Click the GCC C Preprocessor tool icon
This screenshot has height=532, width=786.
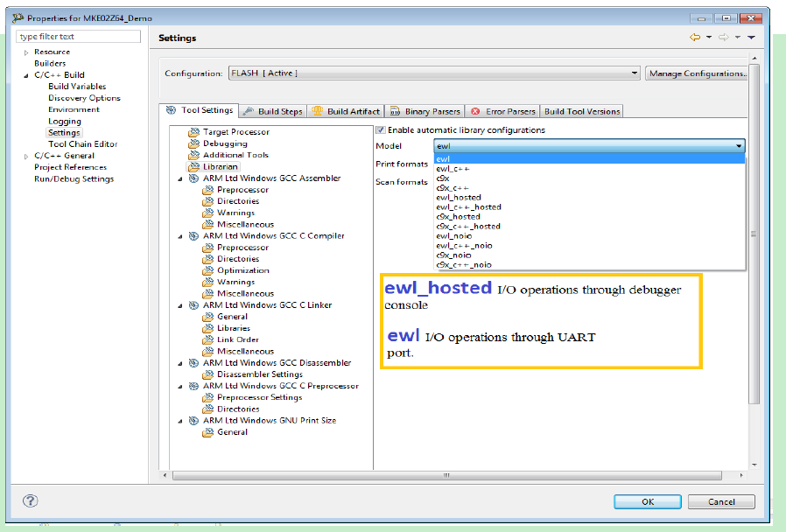click(x=193, y=386)
